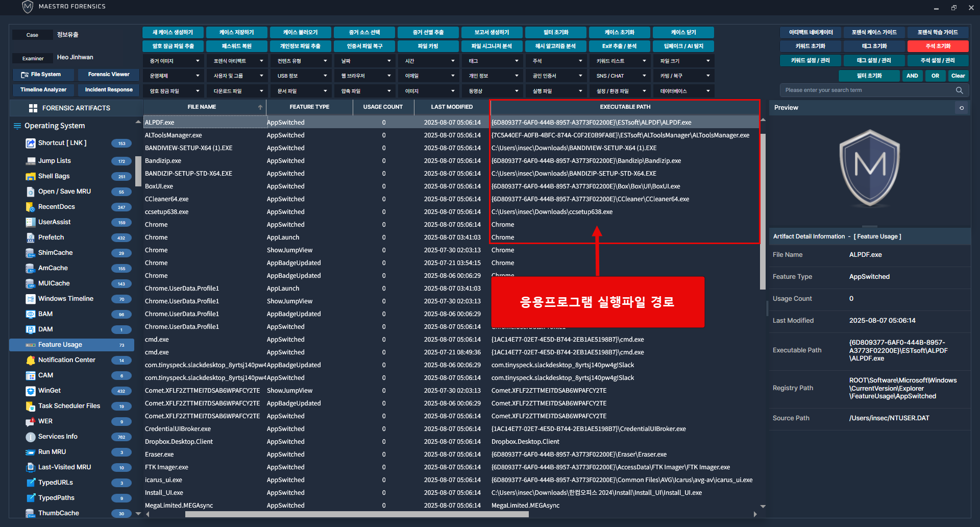Open the Forensic Viewer tab
Viewport: 980px width, 527px height.
109,75
